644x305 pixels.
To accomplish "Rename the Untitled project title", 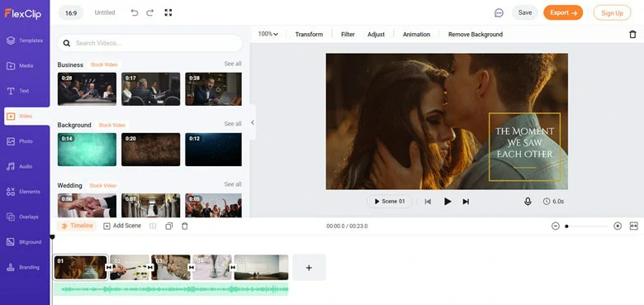I will pyautogui.click(x=105, y=12).
